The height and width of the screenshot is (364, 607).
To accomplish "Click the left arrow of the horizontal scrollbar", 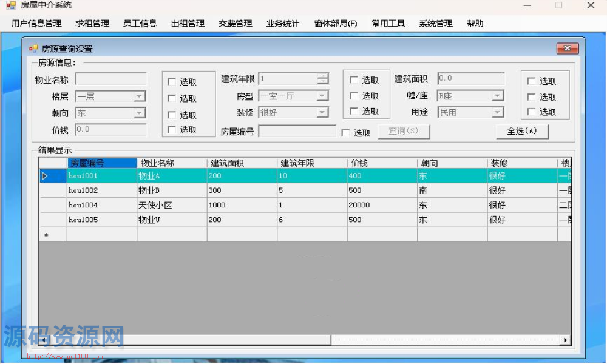I will pyautogui.click(x=44, y=340).
